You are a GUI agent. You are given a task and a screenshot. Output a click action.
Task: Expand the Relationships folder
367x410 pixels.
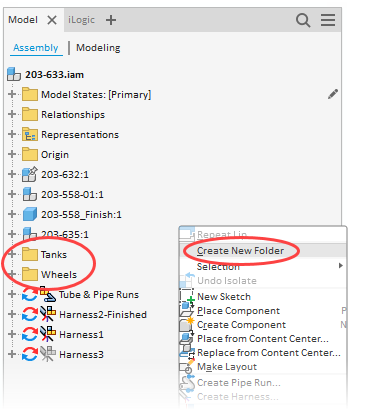[x=12, y=114]
